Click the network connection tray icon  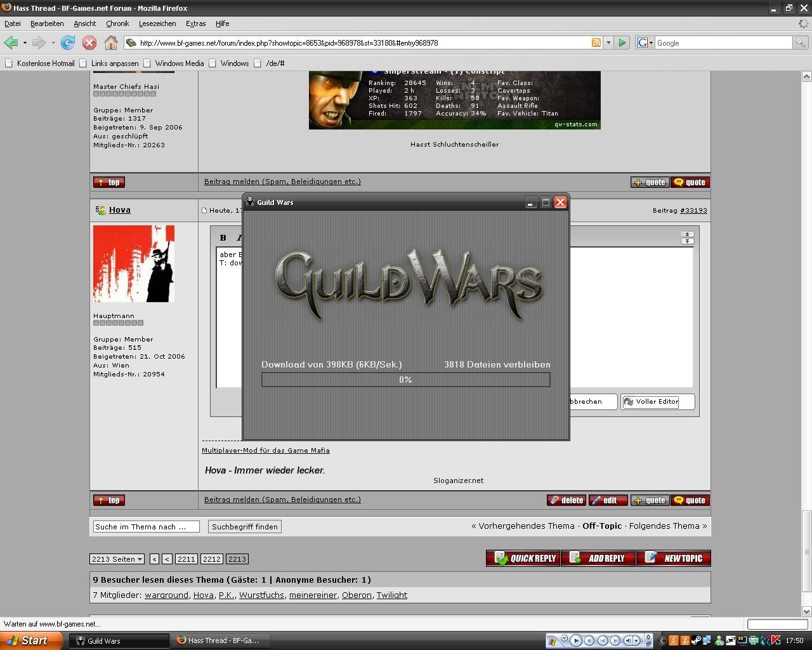707,640
